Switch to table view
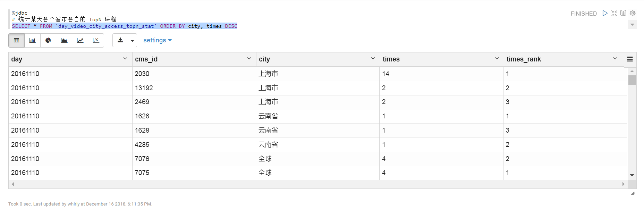 [x=16, y=40]
